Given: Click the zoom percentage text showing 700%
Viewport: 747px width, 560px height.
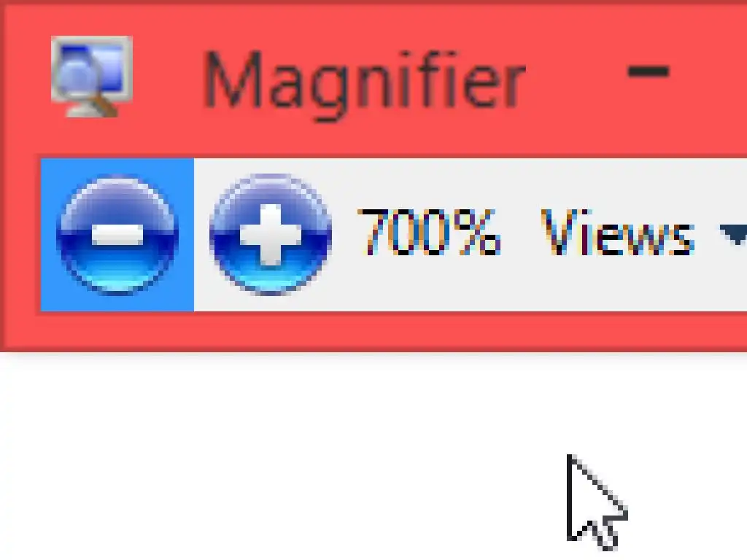Looking at the screenshot, I should (429, 233).
